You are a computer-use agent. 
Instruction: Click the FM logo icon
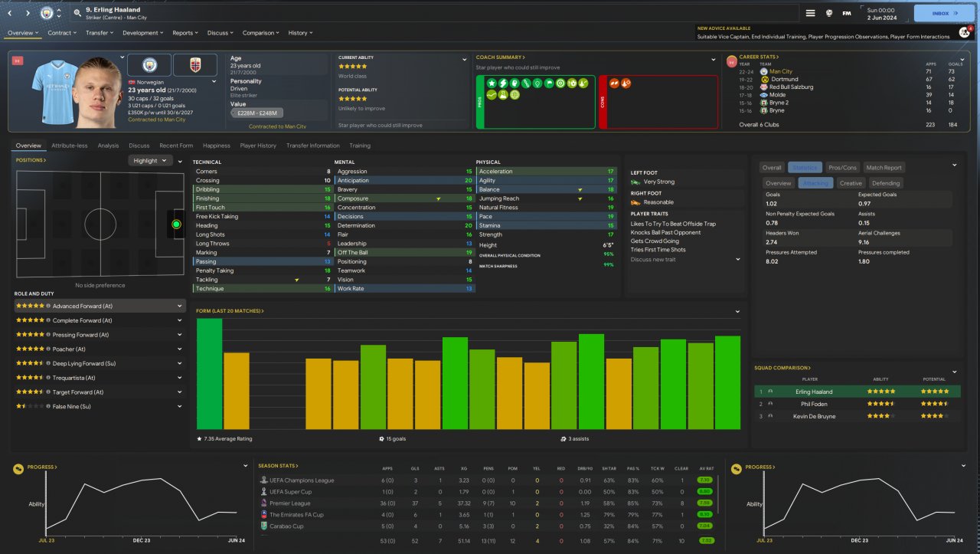click(847, 13)
